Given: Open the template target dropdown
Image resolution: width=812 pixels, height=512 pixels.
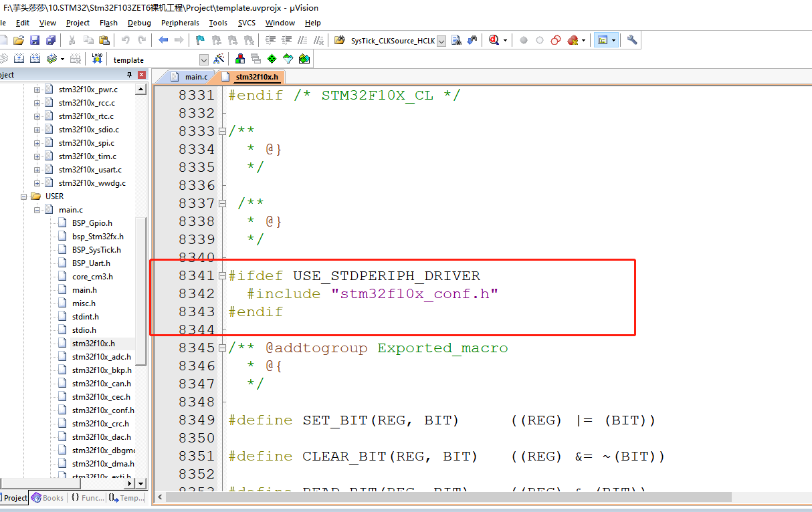Looking at the screenshot, I should coord(204,59).
